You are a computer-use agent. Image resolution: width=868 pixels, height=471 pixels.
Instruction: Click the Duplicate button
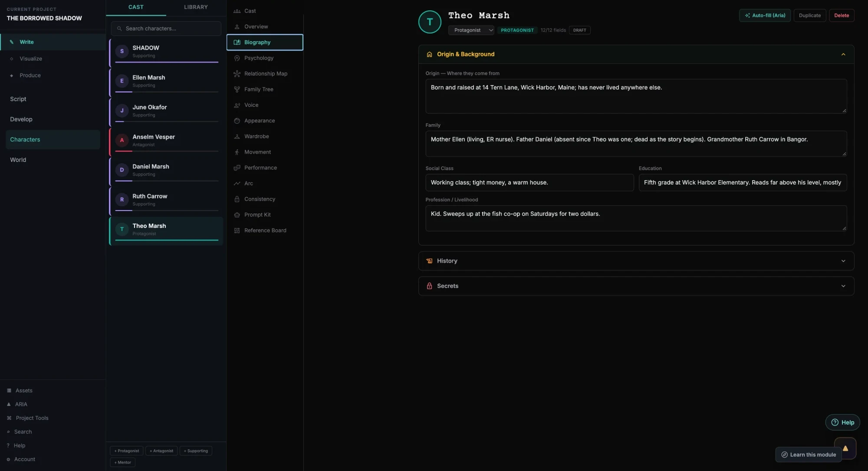(x=809, y=15)
